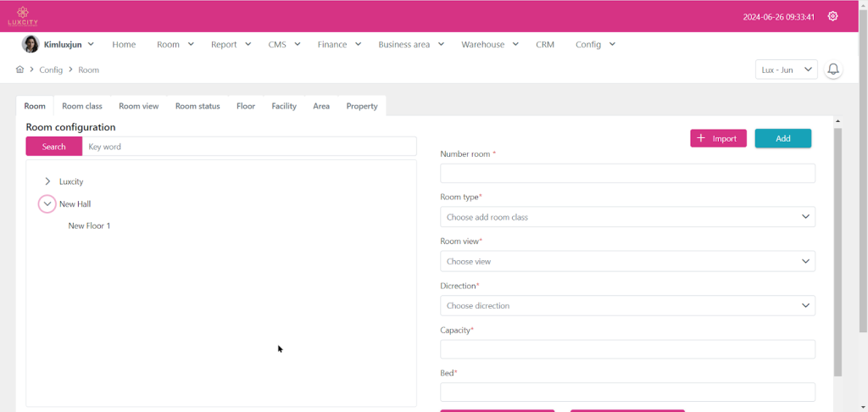
Task: Expand the Luxcity tree node
Action: coord(47,181)
